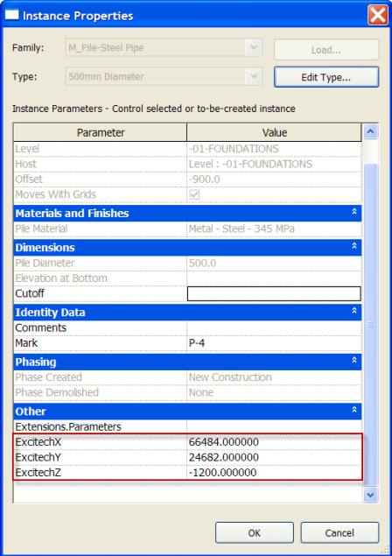Viewport: 392px width, 556px height.
Task: Select the ExcitechY parameter label
Action: pos(38,457)
